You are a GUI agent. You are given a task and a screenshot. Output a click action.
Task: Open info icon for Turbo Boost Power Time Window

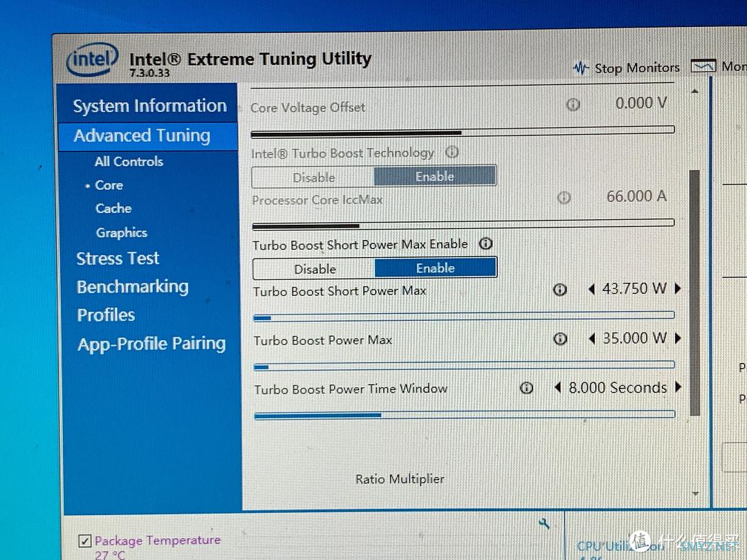pyautogui.click(x=526, y=388)
